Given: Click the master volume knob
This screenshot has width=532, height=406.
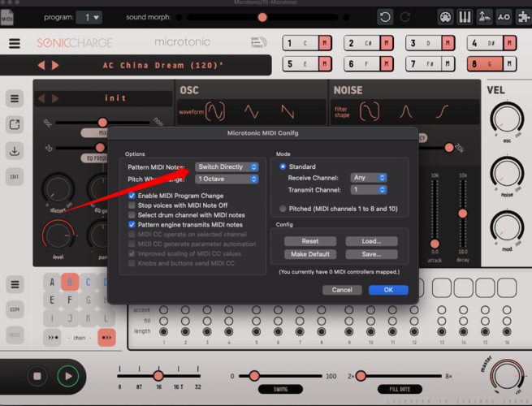Looking at the screenshot, I should 507,376.
